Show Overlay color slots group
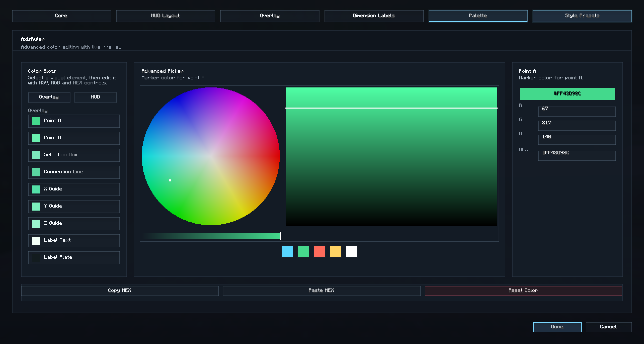 [x=49, y=97]
